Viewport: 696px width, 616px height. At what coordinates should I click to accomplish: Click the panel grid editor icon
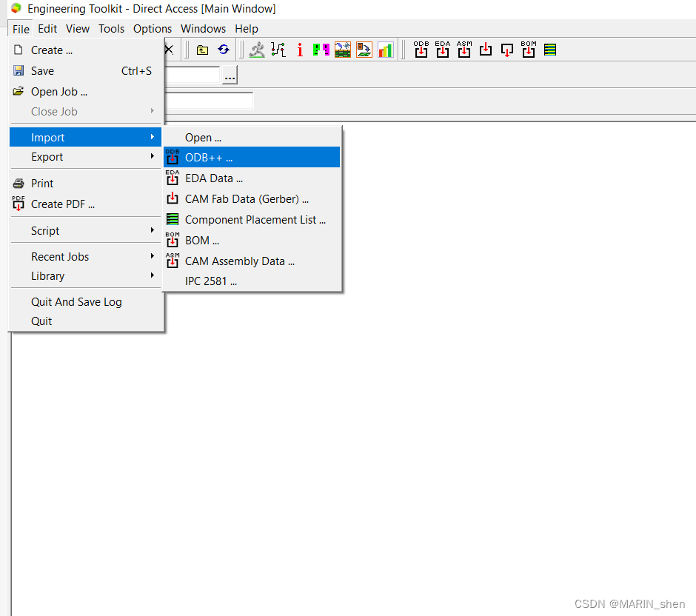click(343, 50)
